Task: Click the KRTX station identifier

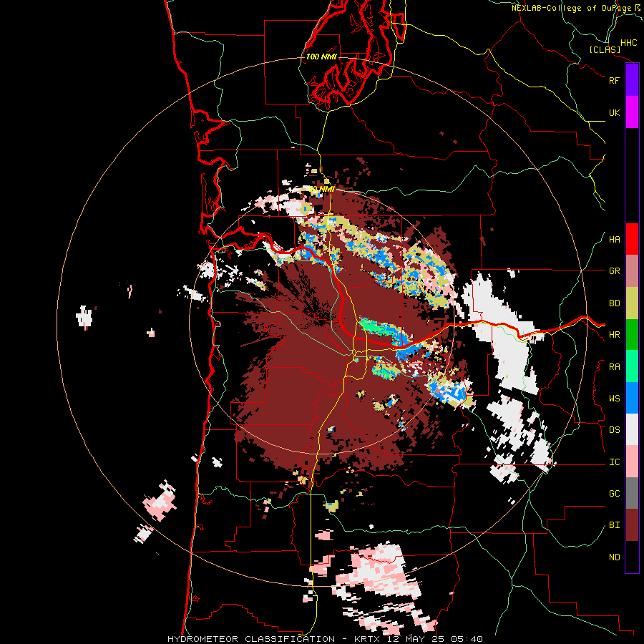Action: [x=368, y=639]
